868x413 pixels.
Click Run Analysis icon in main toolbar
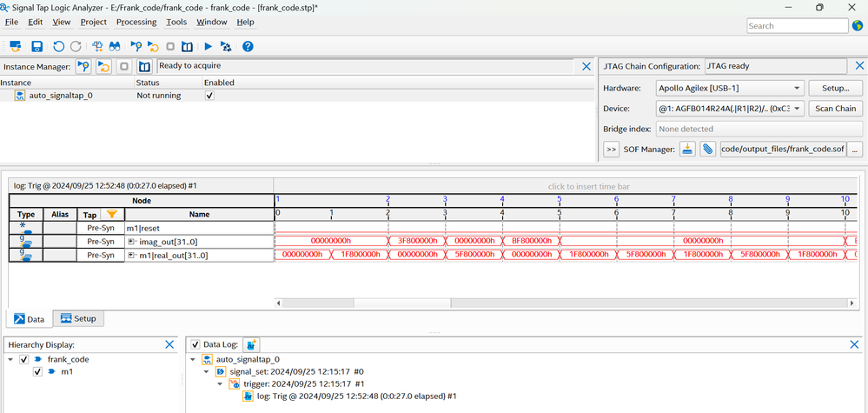(x=136, y=46)
